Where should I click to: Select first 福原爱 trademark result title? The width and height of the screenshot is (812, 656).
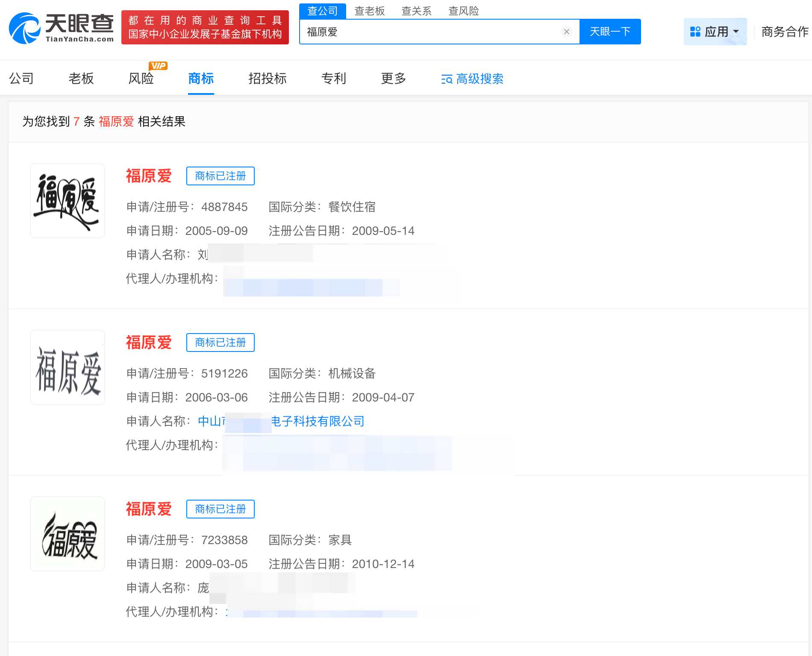pyautogui.click(x=149, y=176)
